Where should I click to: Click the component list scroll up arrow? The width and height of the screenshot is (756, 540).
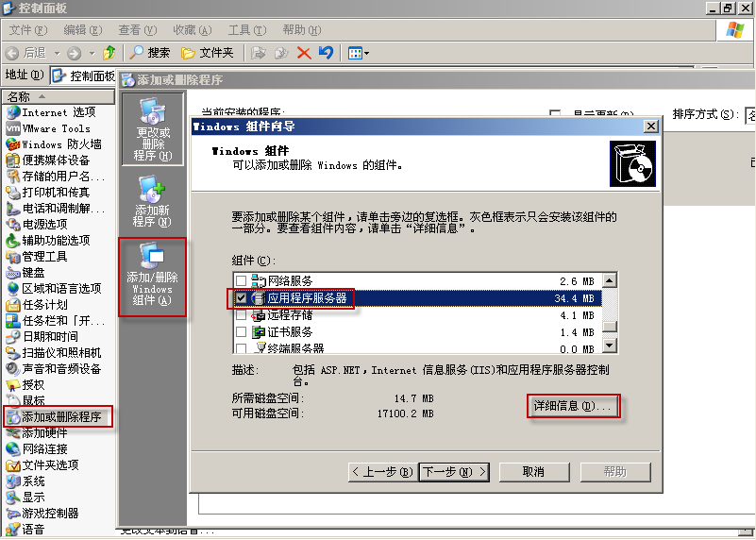coord(610,280)
